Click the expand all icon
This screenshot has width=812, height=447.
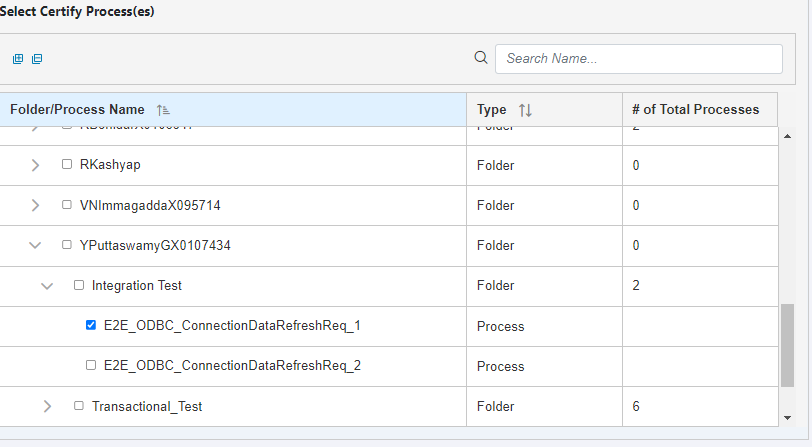(x=17, y=59)
